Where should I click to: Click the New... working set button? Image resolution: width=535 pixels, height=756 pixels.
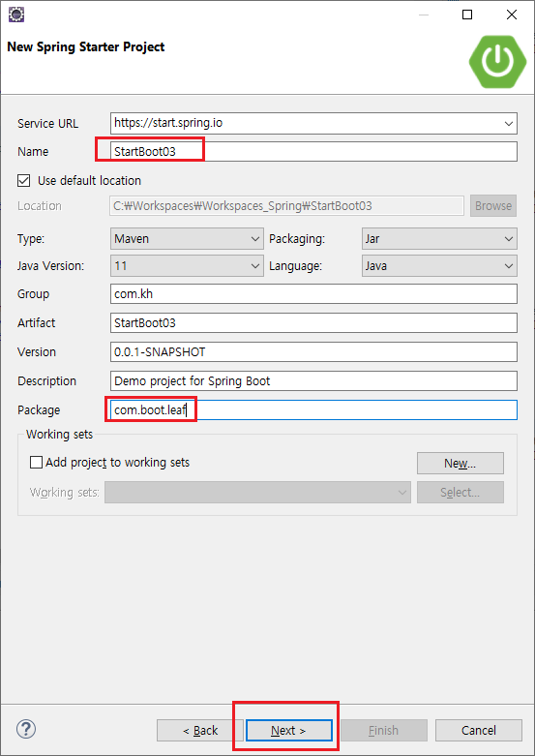coord(461,463)
